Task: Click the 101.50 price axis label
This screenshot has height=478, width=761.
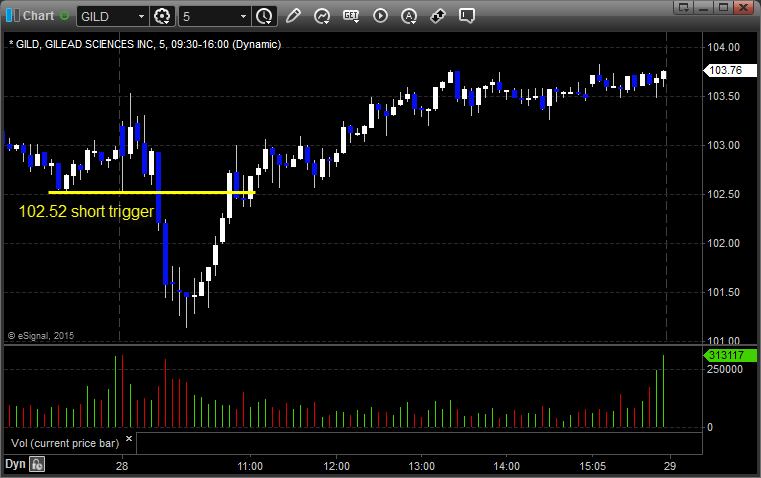Action: [723, 293]
